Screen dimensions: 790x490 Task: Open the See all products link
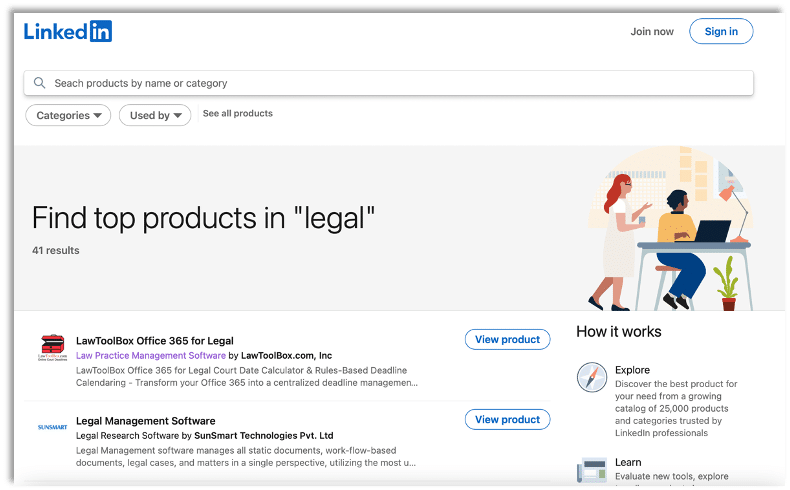point(237,113)
